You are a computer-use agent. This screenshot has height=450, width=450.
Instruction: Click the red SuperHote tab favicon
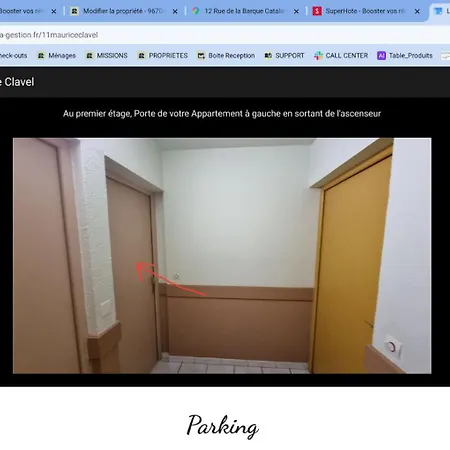(317, 11)
